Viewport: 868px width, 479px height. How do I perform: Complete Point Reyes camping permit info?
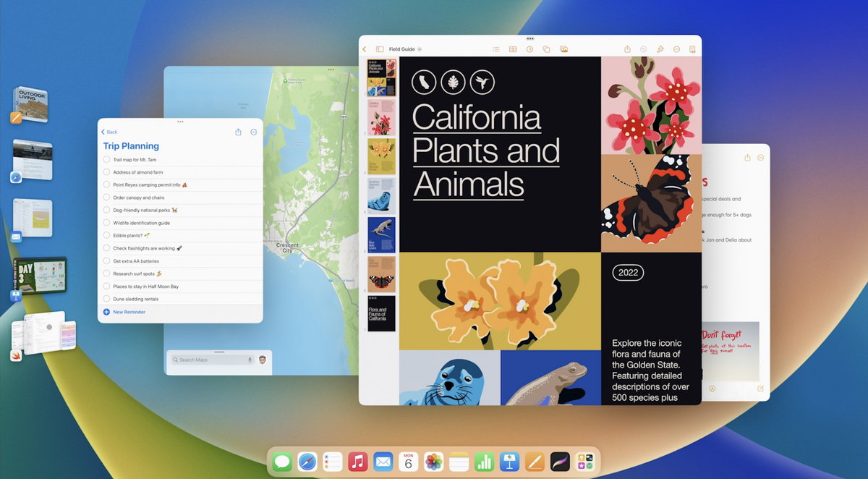tap(106, 185)
